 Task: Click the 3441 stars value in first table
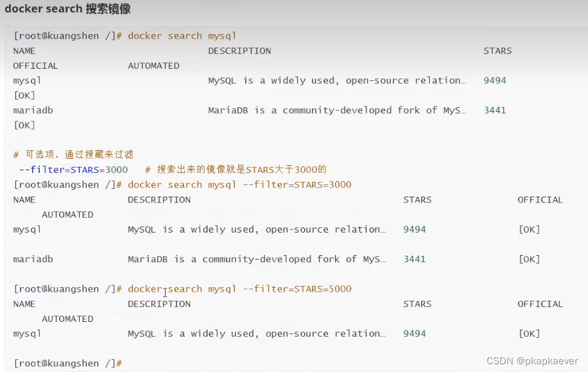495,111
